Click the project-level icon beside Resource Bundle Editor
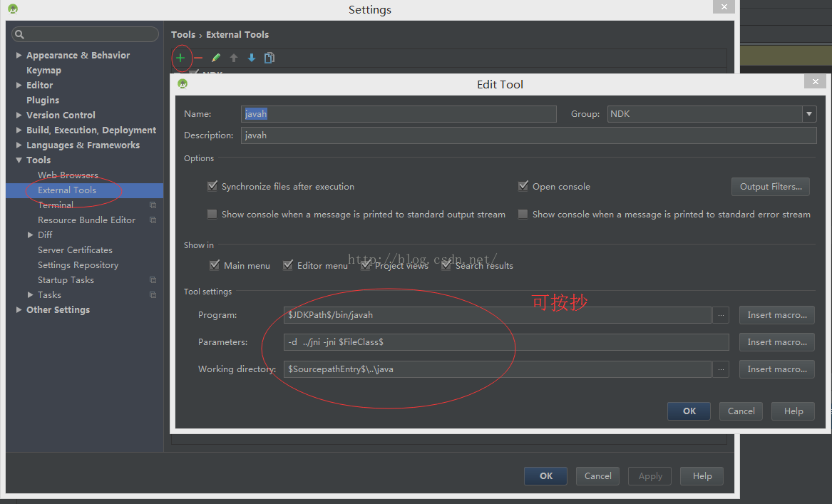832x504 pixels. pyautogui.click(x=153, y=220)
